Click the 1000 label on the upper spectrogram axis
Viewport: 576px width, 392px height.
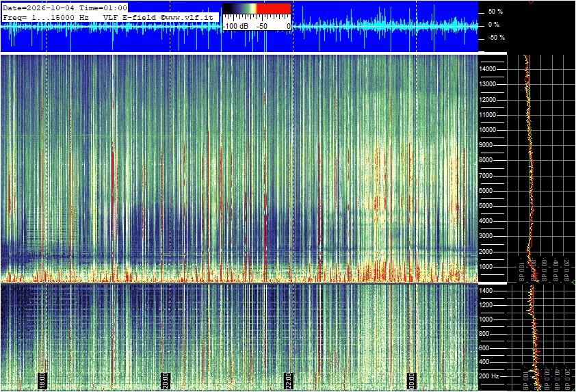coord(486,267)
